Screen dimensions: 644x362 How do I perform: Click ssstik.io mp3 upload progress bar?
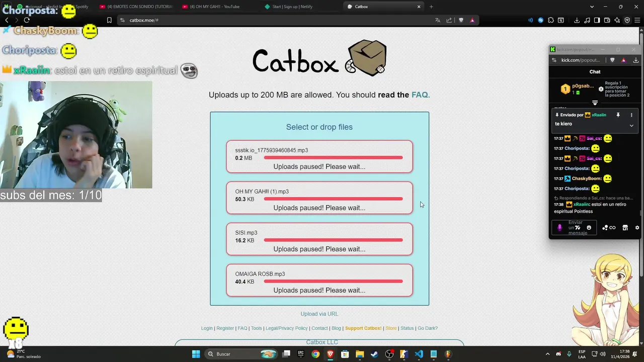[333, 158]
